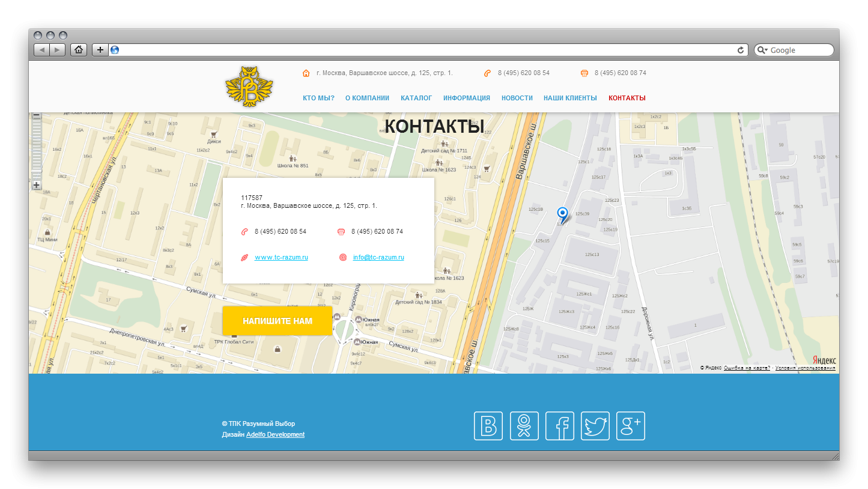Go back with the browser back arrow

(42, 50)
